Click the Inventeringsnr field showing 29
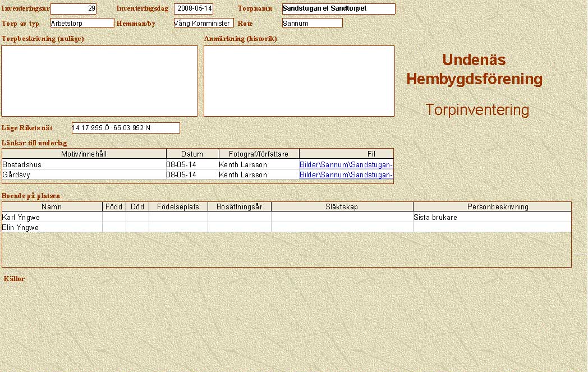Viewport: 588px width, 372px height. click(73, 9)
